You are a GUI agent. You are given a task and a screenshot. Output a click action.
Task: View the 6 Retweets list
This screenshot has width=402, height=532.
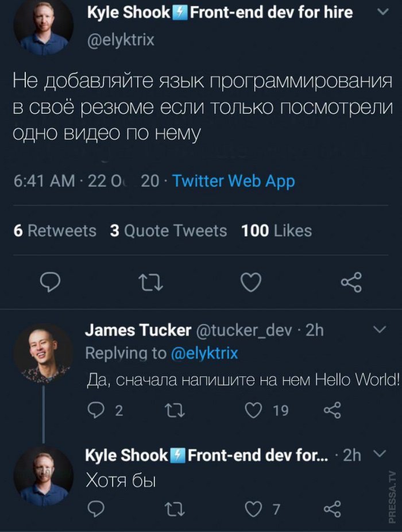(55, 231)
